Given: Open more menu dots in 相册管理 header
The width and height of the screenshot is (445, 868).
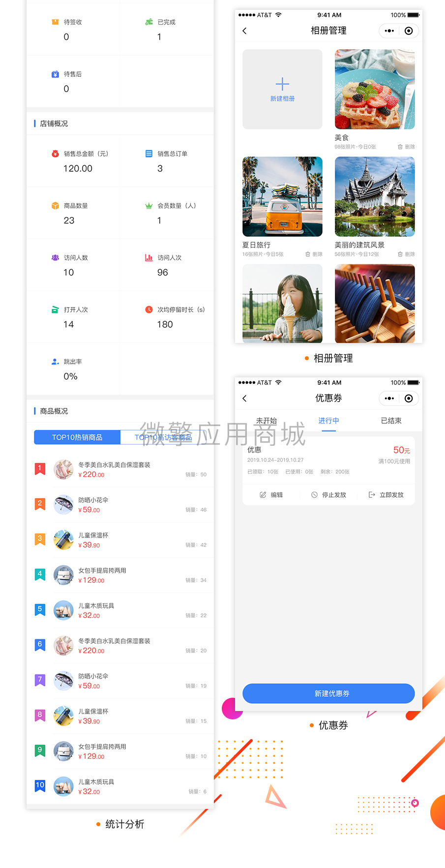Looking at the screenshot, I should [x=389, y=31].
